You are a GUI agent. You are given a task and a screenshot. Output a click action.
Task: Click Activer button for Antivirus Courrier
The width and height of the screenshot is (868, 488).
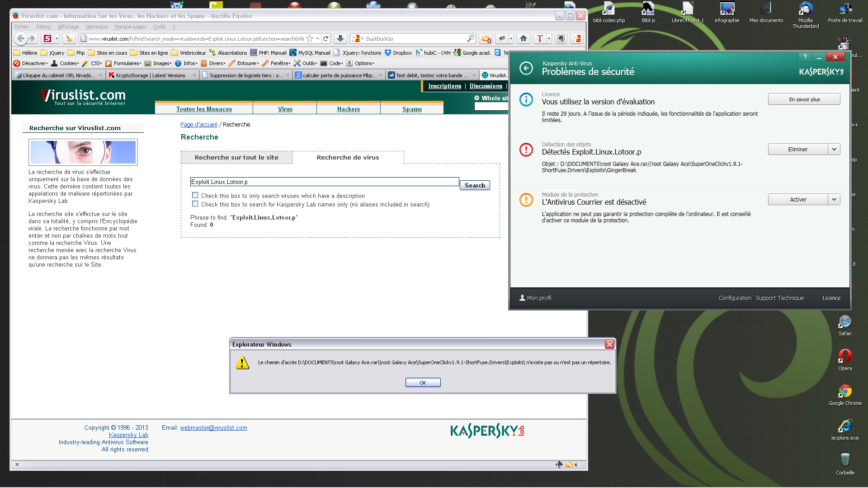798,200
